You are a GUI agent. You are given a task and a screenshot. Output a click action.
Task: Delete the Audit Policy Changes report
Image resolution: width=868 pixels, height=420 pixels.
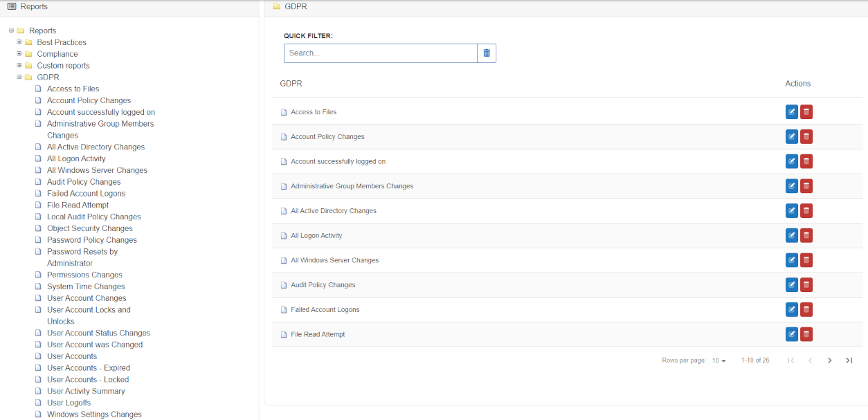(806, 285)
